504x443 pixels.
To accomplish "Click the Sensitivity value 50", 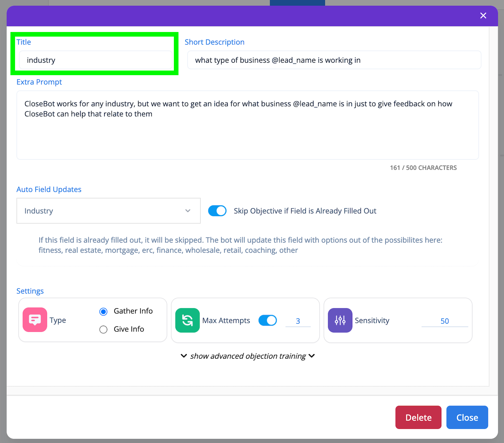I will [445, 321].
